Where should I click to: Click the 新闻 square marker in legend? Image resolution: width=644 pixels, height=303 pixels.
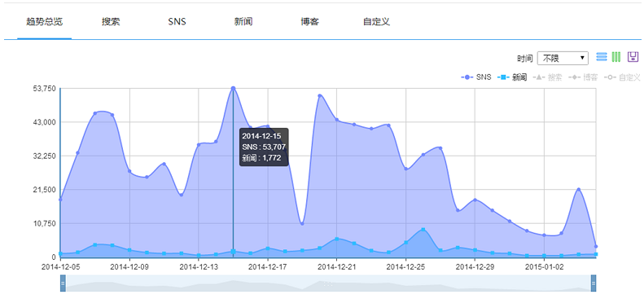pos(503,77)
